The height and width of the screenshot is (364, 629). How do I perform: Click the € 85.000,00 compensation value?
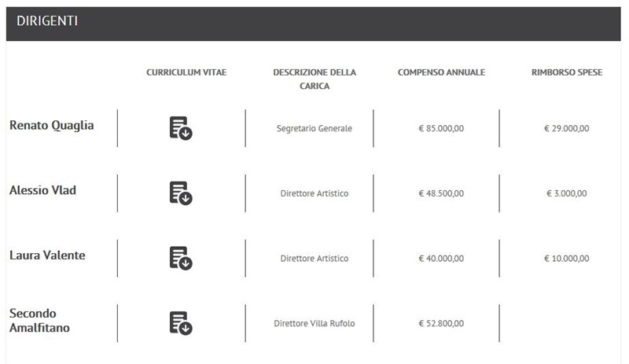(441, 128)
